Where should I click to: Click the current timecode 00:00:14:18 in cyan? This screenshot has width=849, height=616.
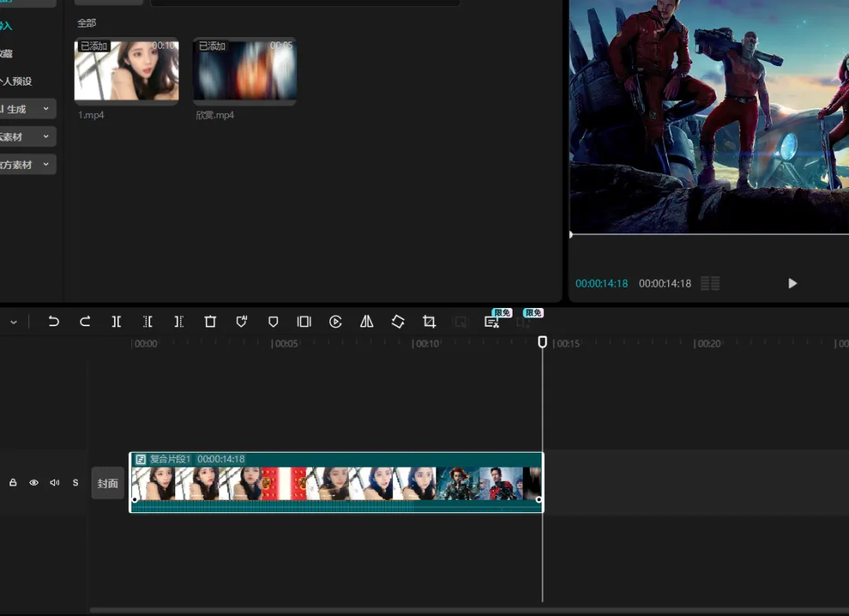[601, 283]
